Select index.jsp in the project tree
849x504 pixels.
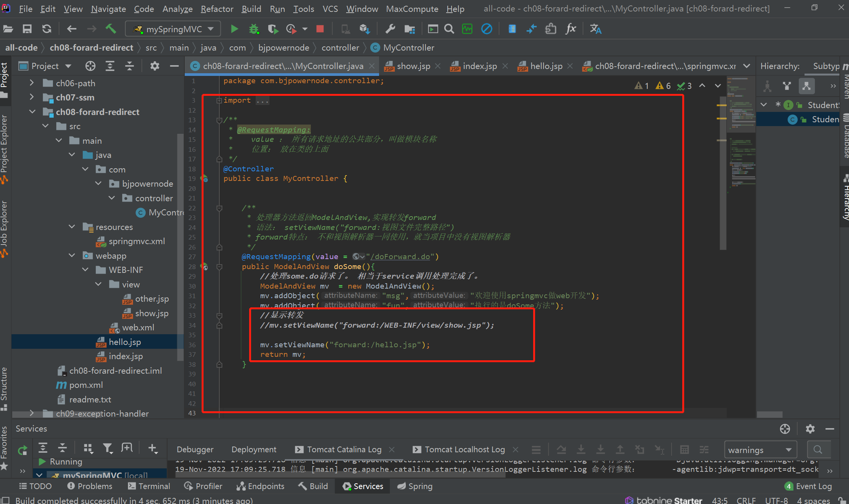pyautogui.click(x=125, y=356)
